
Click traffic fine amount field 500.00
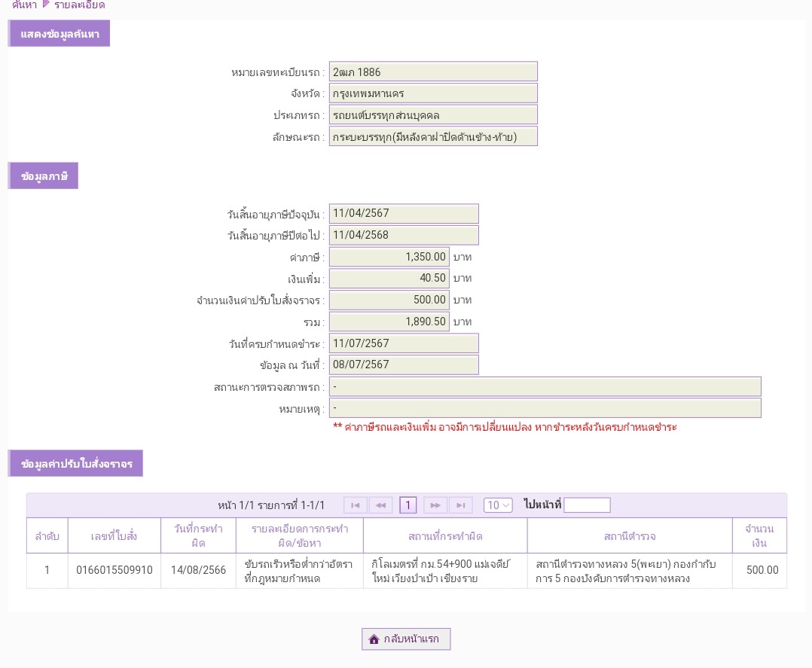pos(389,300)
